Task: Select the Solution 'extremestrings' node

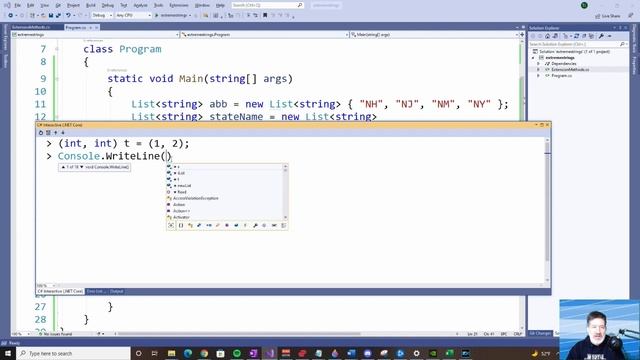Action: [574, 51]
